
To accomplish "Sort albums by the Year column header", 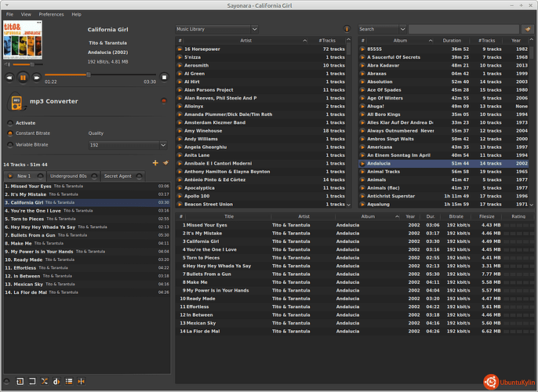I will [516, 41].
